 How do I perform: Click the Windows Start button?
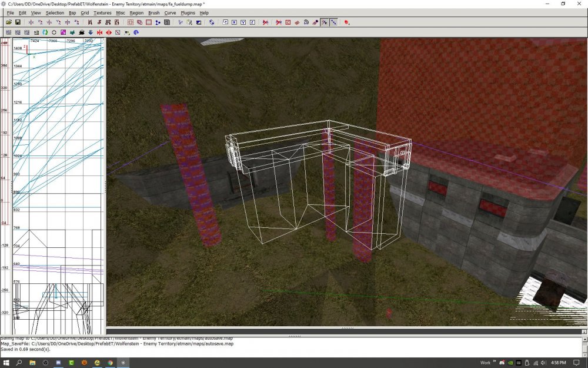point(6,363)
